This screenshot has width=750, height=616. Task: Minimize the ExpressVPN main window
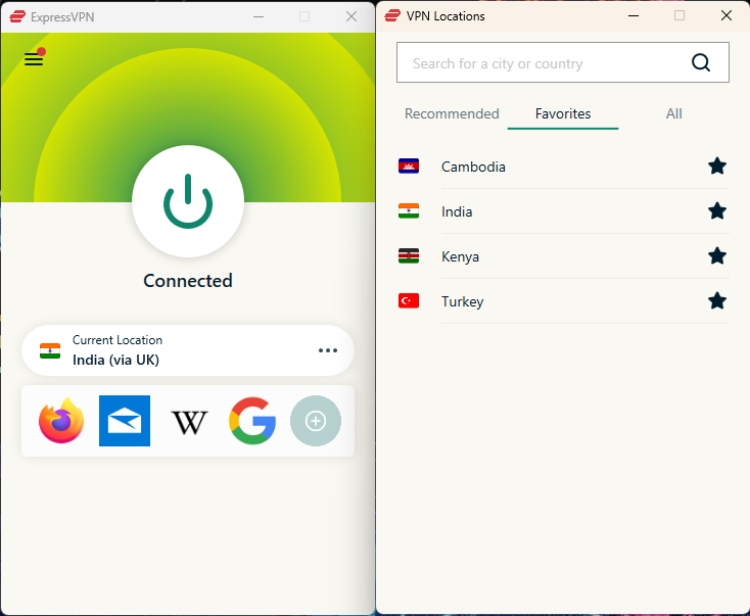click(258, 17)
